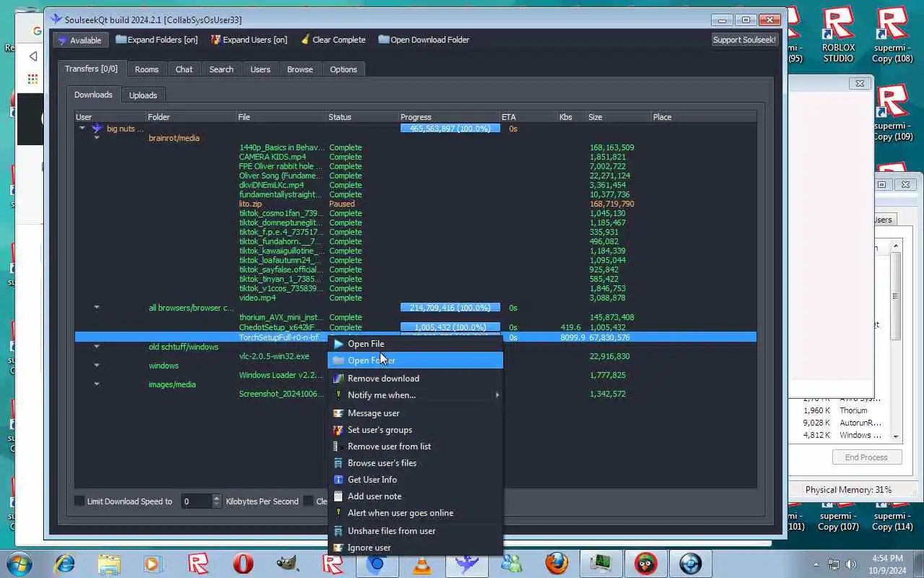Open the Notify me when submenu arrow
The width and height of the screenshot is (924, 578).
(x=497, y=395)
